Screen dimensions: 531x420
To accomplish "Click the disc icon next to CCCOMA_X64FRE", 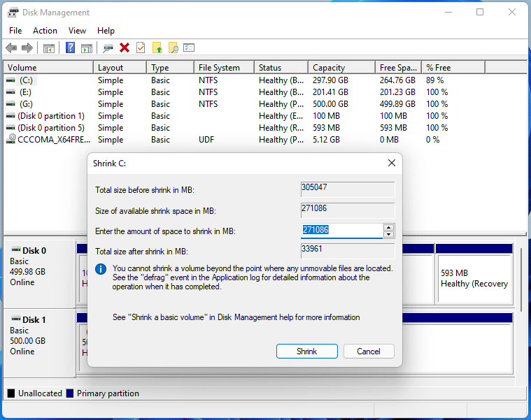I will pos(11,139).
